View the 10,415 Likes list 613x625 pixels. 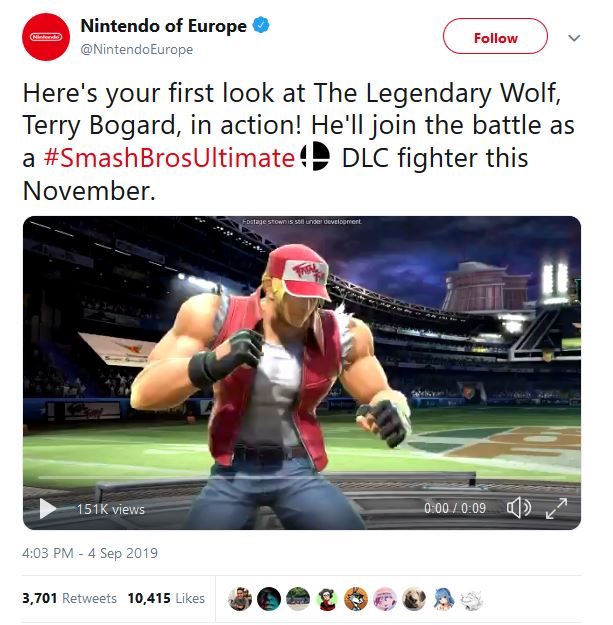[x=166, y=598]
